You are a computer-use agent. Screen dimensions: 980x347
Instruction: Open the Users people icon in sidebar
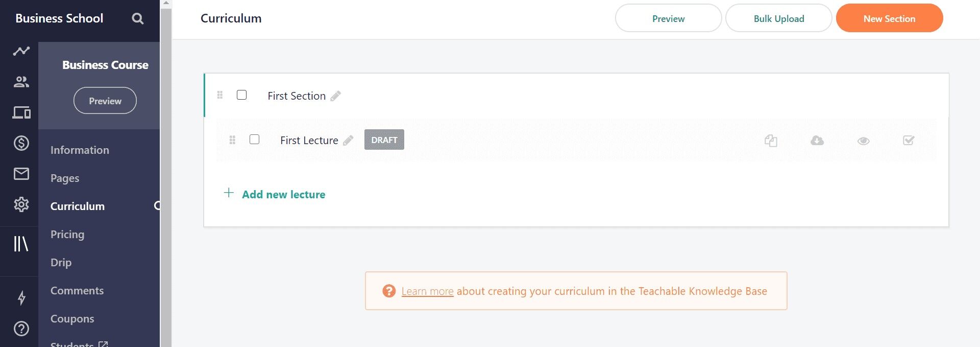(21, 82)
